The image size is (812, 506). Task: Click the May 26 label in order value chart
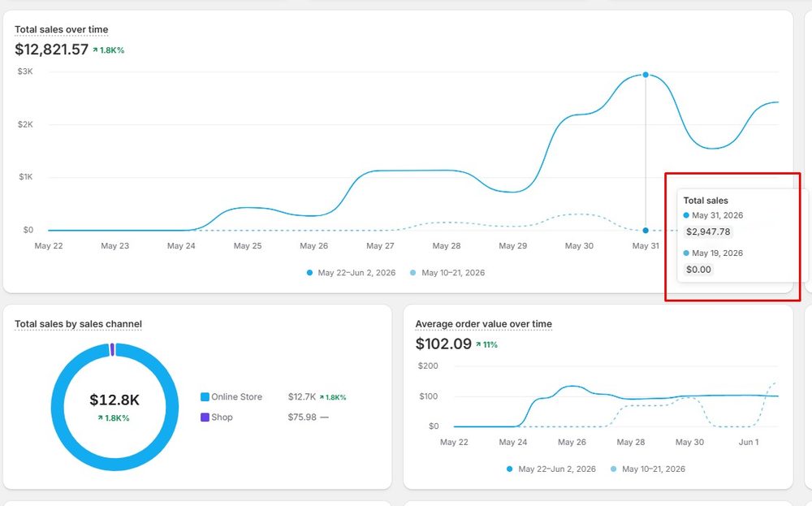[572, 443]
